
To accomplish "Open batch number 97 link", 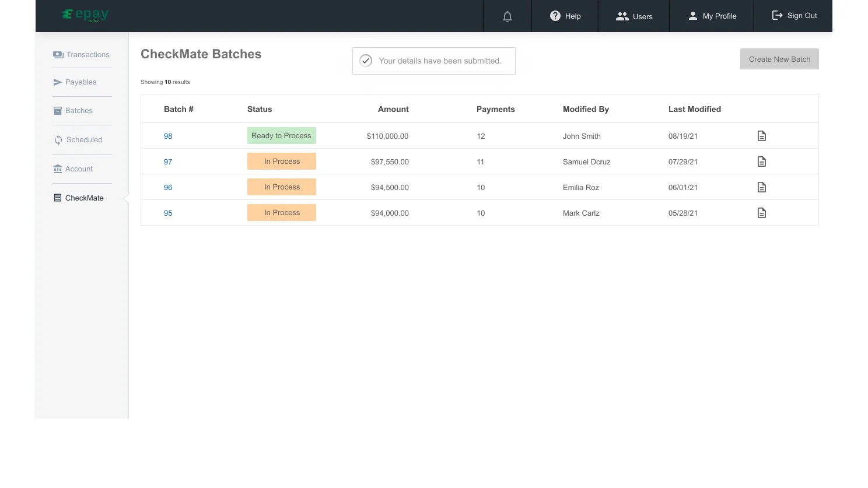I will click(168, 162).
